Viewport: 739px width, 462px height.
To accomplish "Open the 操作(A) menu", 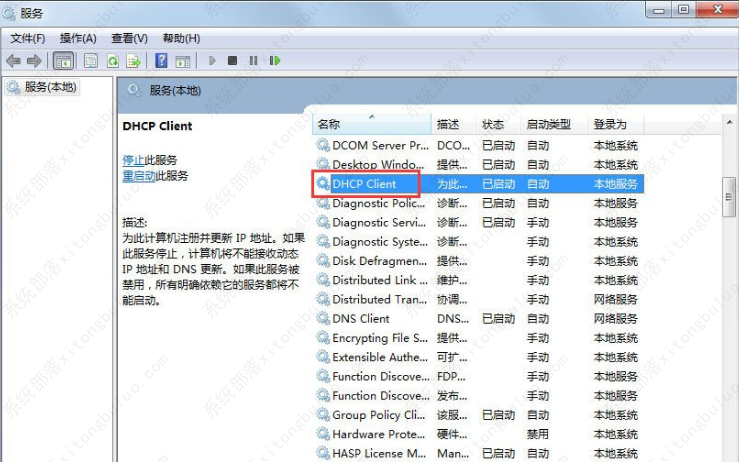I will tap(78, 38).
